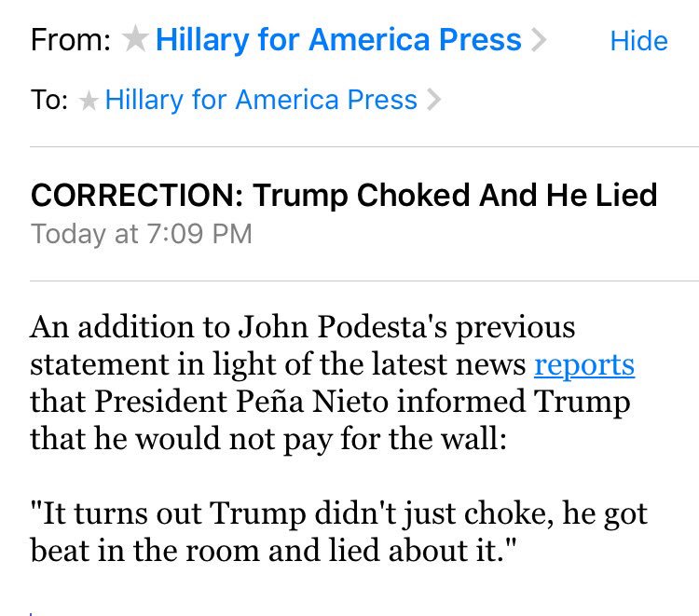Screen dimensions: 699x616
Task: Click the word "President" in the body text
Action: tap(161, 401)
